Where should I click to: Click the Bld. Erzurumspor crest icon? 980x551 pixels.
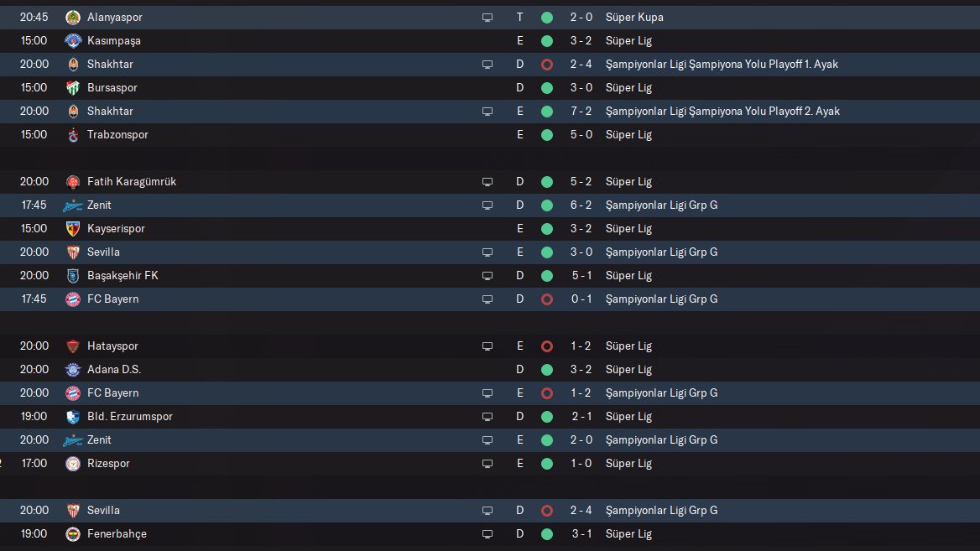[73, 417]
